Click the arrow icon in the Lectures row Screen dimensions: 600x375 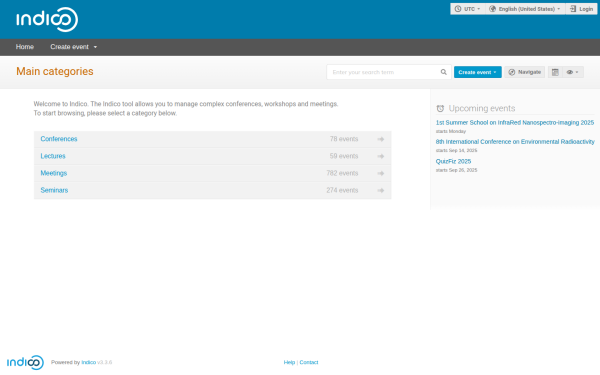tap(381, 156)
